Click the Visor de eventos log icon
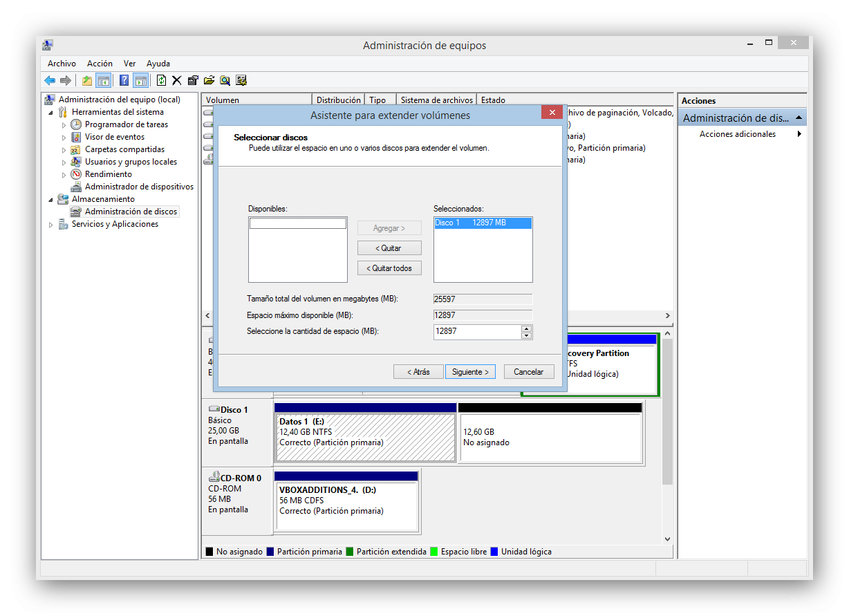Image resolution: width=849 pixels, height=616 pixels. coord(76,137)
